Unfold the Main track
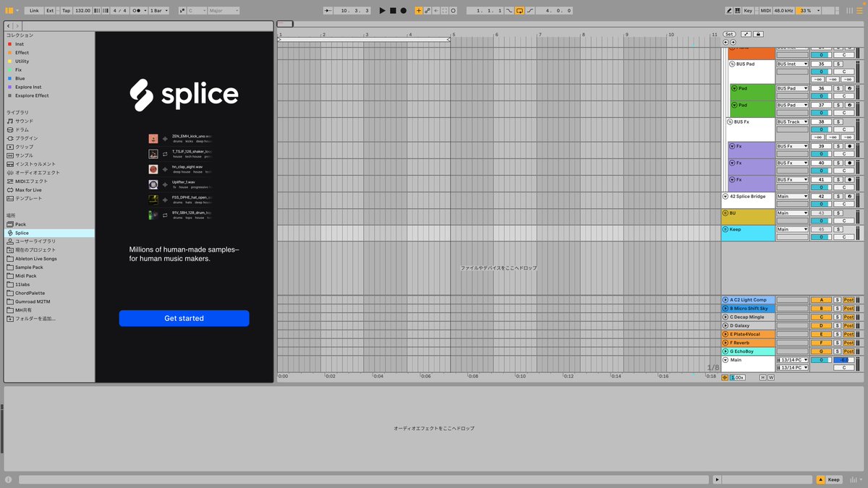Image resolution: width=868 pixels, height=488 pixels. (726, 359)
